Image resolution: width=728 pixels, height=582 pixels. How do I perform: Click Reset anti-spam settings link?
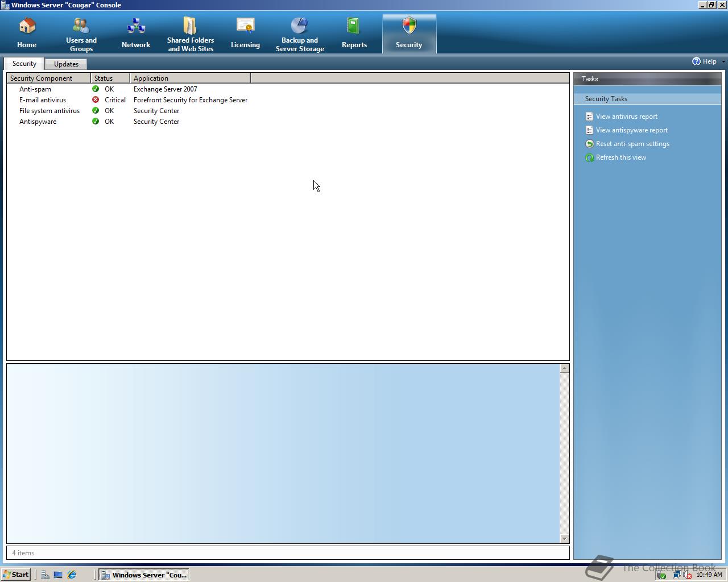tap(632, 144)
